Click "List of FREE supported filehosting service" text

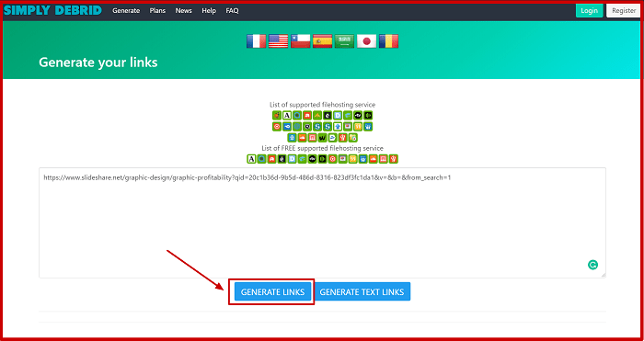click(x=322, y=148)
